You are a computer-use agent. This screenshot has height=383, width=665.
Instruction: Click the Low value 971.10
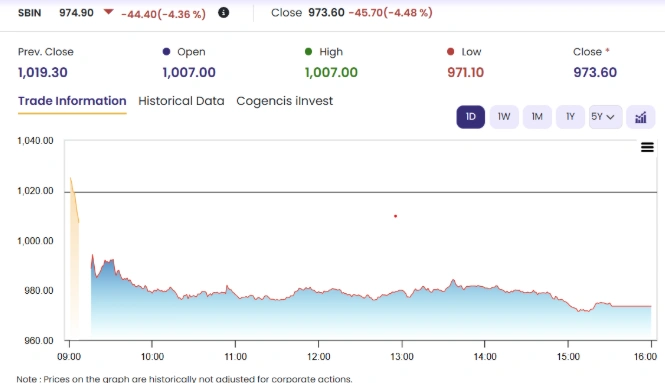pyautogui.click(x=465, y=73)
